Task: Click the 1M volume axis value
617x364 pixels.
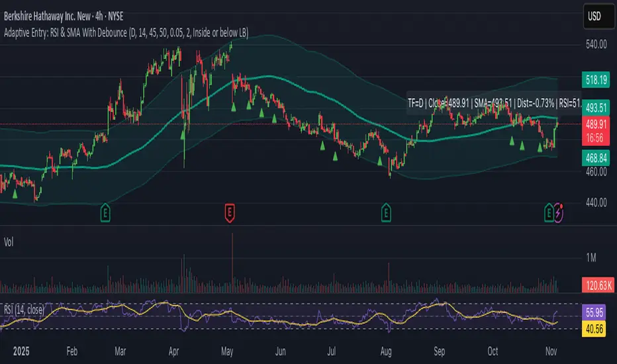Action: pyautogui.click(x=591, y=257)
